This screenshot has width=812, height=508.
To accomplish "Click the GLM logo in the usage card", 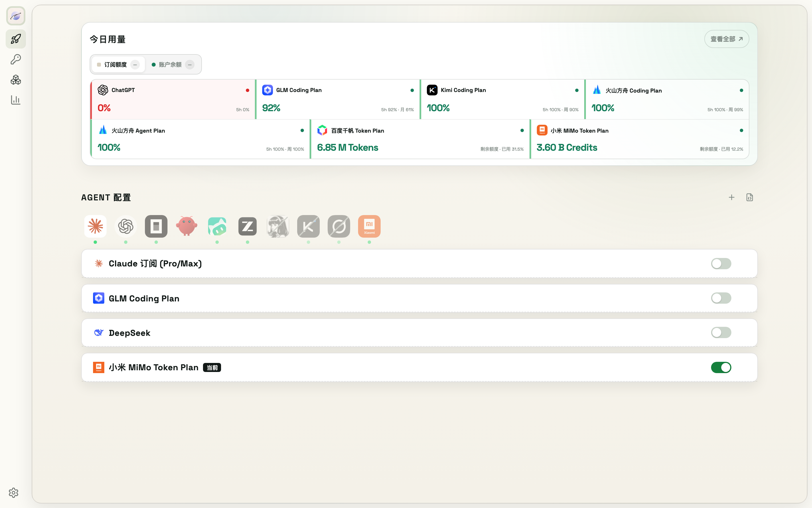I will (x=267, y=90).
